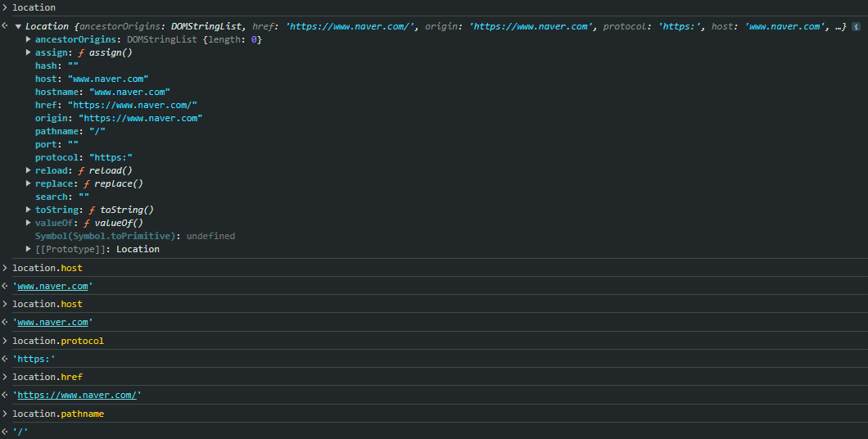This screenshot has height=439, width=868.
Task: Expand the [[Prototype]] Location entry
Action: point(28,249)
